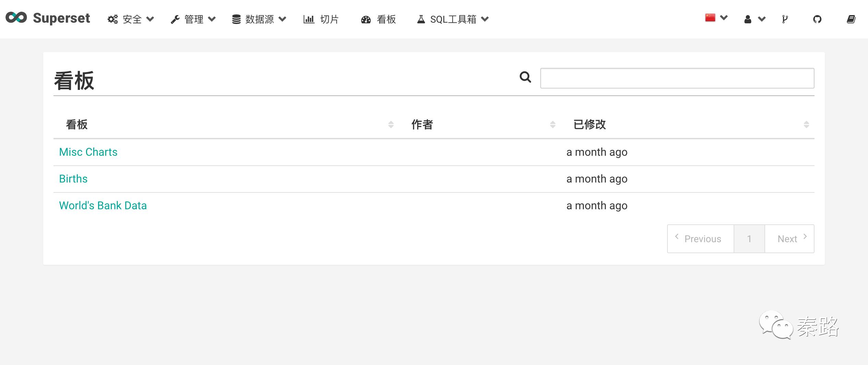Expand the chevron next to 数据源

coord(282,19)
